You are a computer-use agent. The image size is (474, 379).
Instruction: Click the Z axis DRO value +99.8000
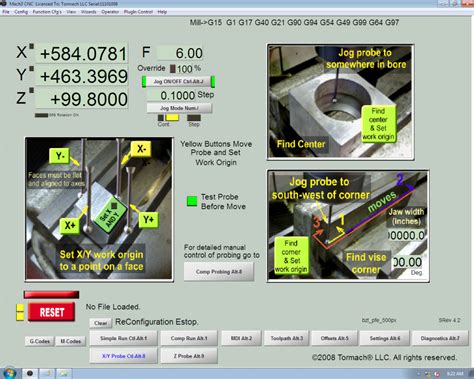click(x=82, y=99)
